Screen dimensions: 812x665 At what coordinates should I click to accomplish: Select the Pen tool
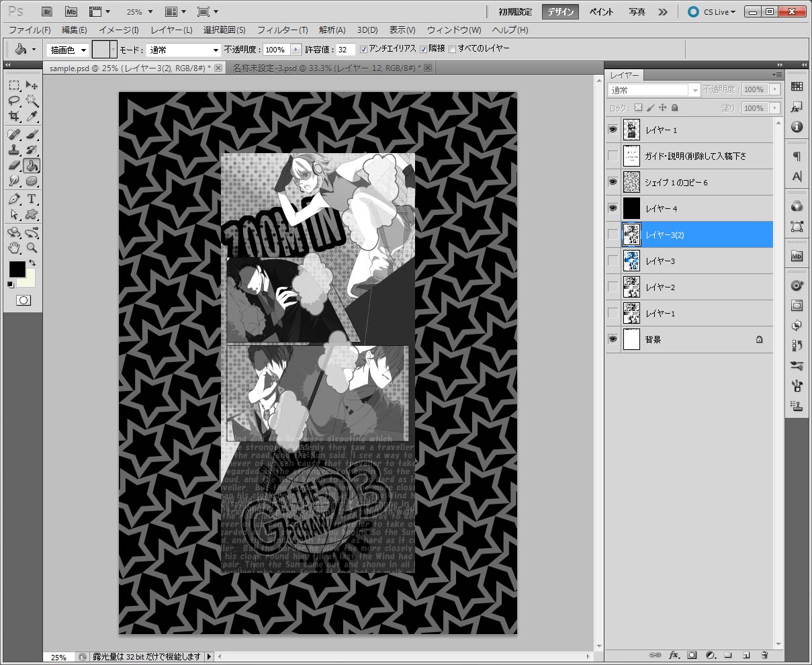[14, 199]
